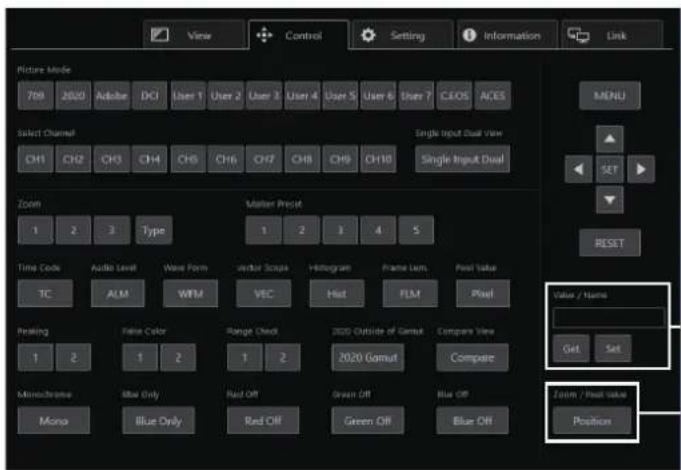Image resolution: width=681 pixels, height=470 pixels.
Task: Select the DCI picture mode
Action: (x=149, y=96)
